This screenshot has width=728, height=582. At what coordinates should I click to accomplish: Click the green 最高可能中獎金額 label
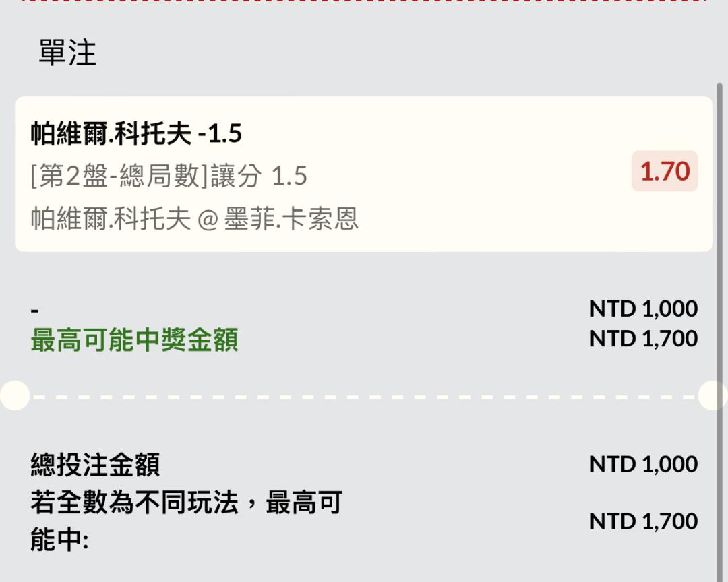coord(134,341)
